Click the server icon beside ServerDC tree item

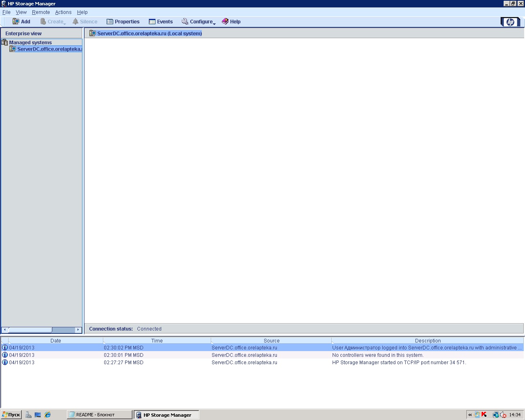[13, 49]
